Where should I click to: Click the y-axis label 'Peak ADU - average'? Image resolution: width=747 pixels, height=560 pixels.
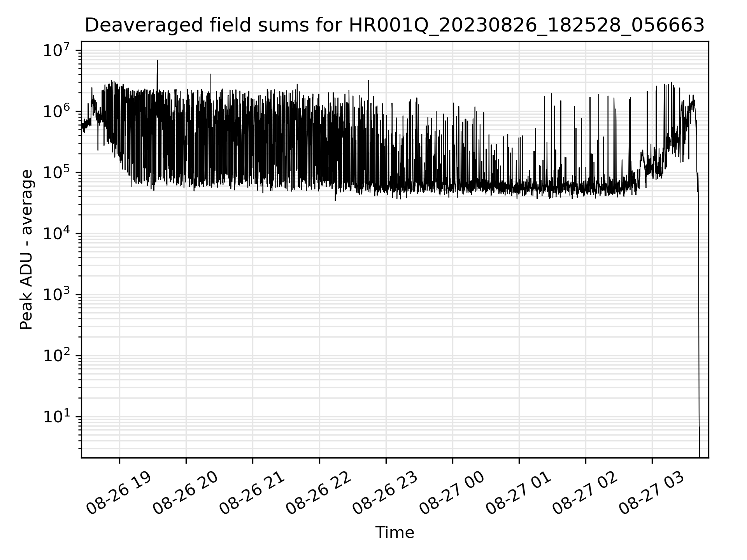pos(26,250)
